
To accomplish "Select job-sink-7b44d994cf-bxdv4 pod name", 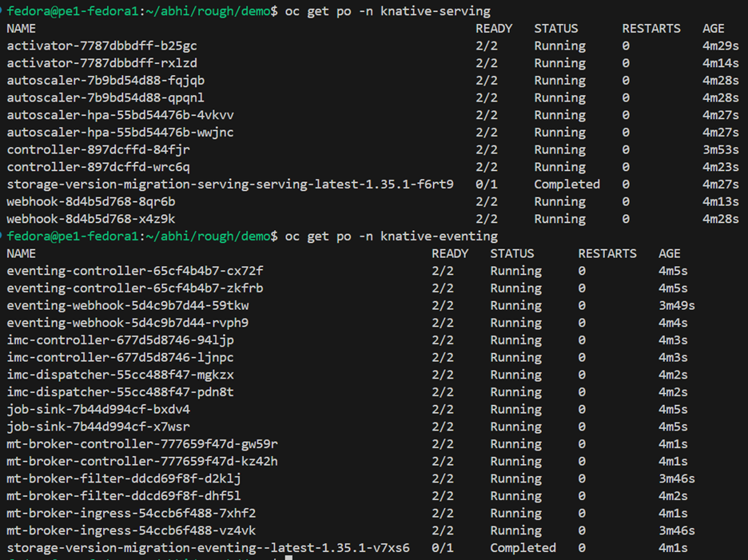I will [x=98, y=409].
